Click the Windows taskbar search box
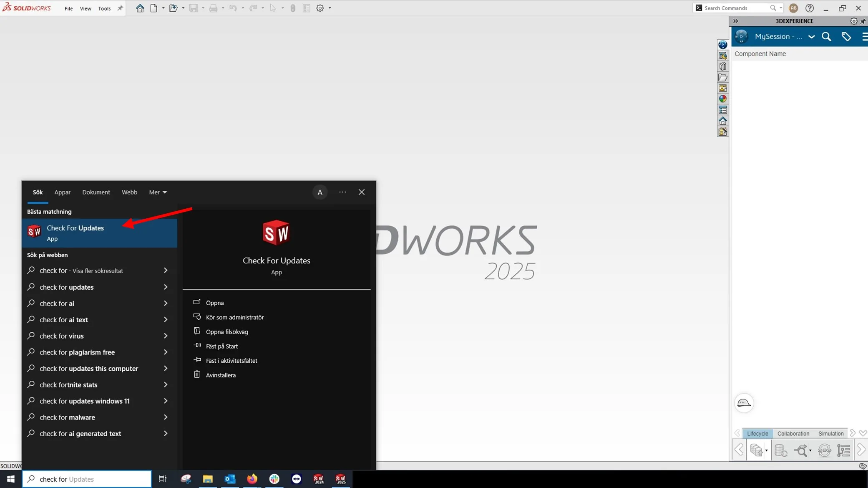The image size is (868, 488). pyautogui.click(x=87, y=479)
